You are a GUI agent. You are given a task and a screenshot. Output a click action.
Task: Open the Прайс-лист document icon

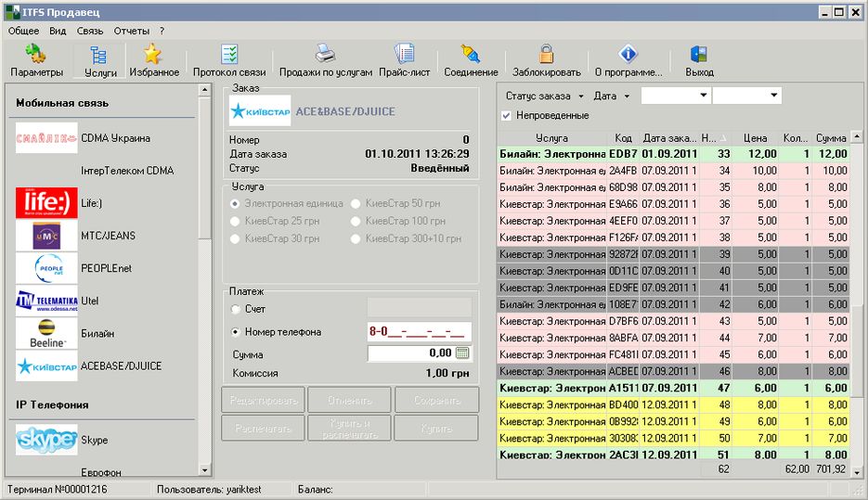pos(404,54)
